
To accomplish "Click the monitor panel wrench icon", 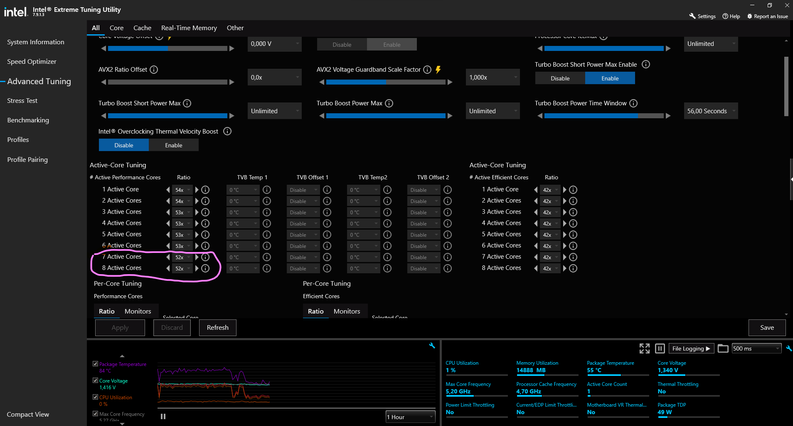I will click(788, 348).
